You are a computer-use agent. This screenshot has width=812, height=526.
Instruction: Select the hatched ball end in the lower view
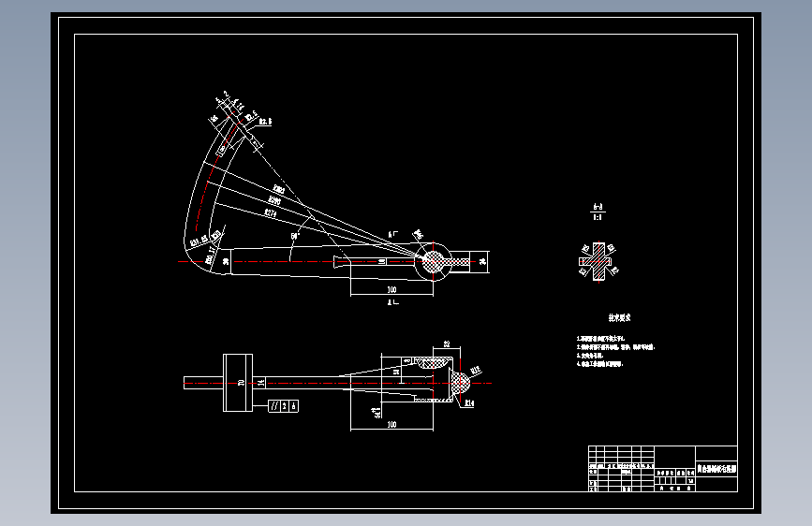(x=460, y=383)
